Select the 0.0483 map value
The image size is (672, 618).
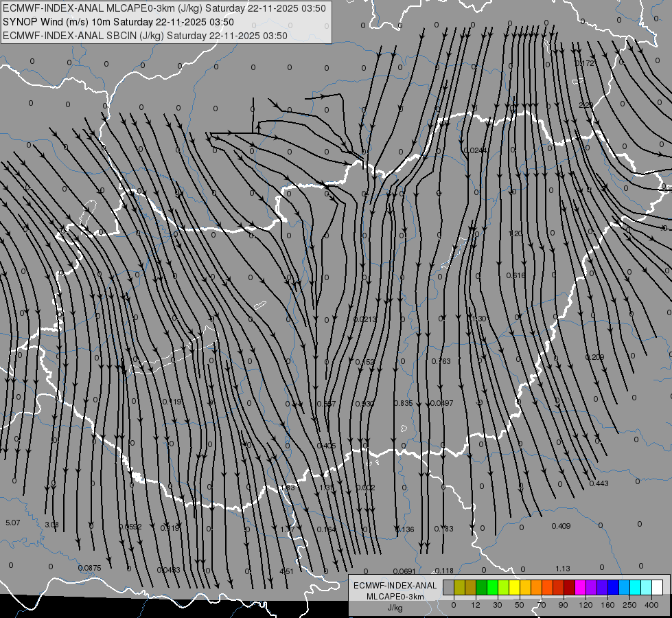click(168, 570)
